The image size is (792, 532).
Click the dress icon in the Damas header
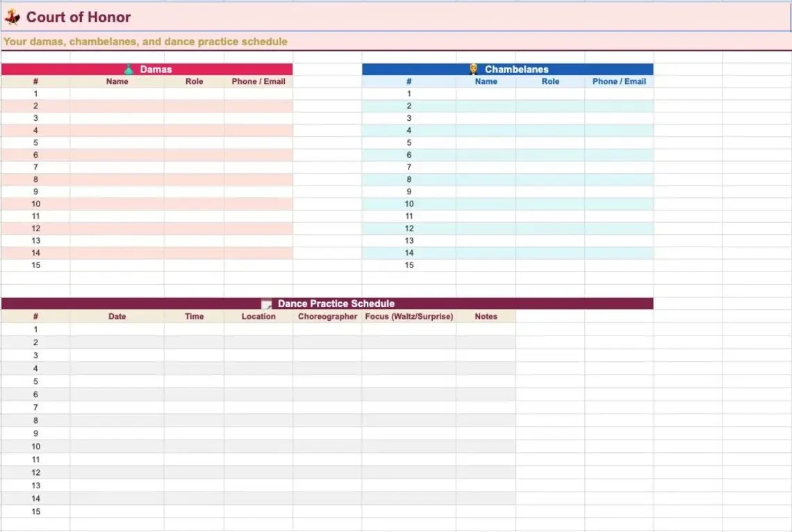point(128,69)
